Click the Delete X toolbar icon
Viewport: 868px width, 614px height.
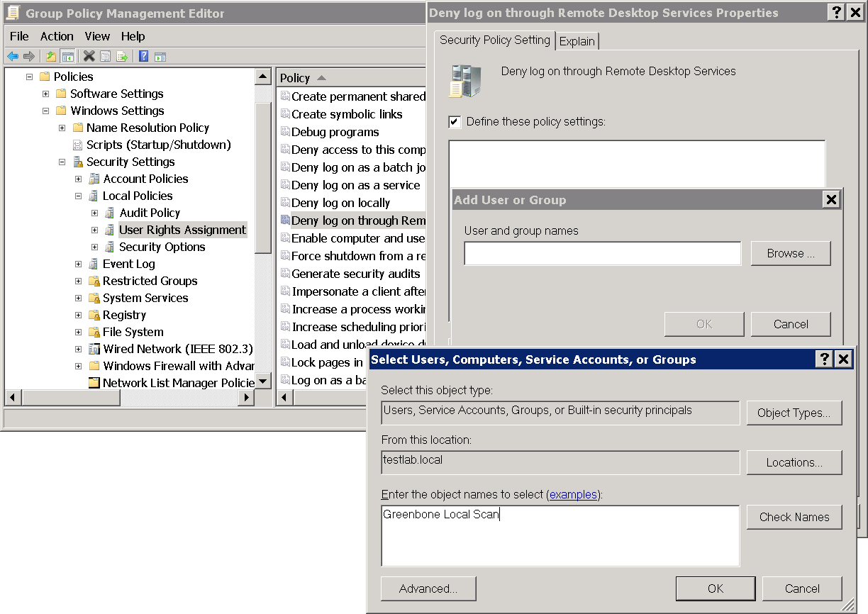[89, 57]
